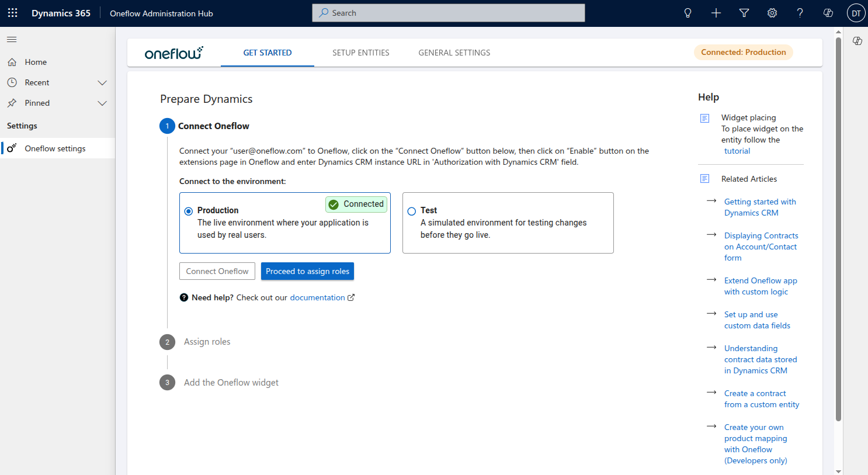The height and width of the screenshot is (475, 868).
Task: Open Displaying Contracts on Account/Contact form article
Action: coord(761,247)
